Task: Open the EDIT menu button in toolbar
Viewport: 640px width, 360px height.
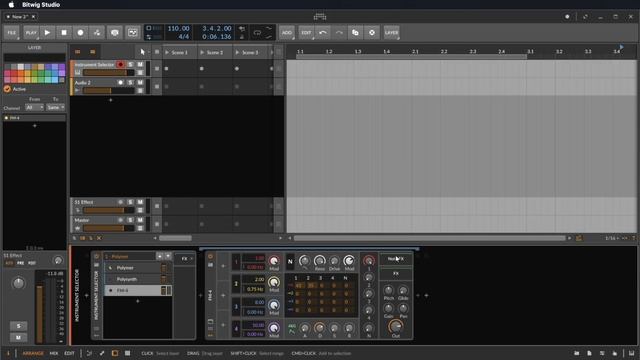Action: (306, 33)
